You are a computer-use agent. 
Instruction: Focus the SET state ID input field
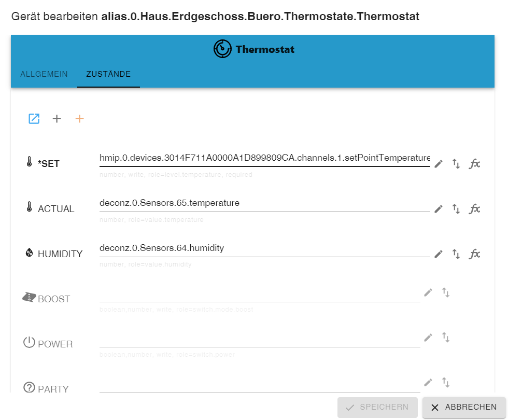coord(265,158)
